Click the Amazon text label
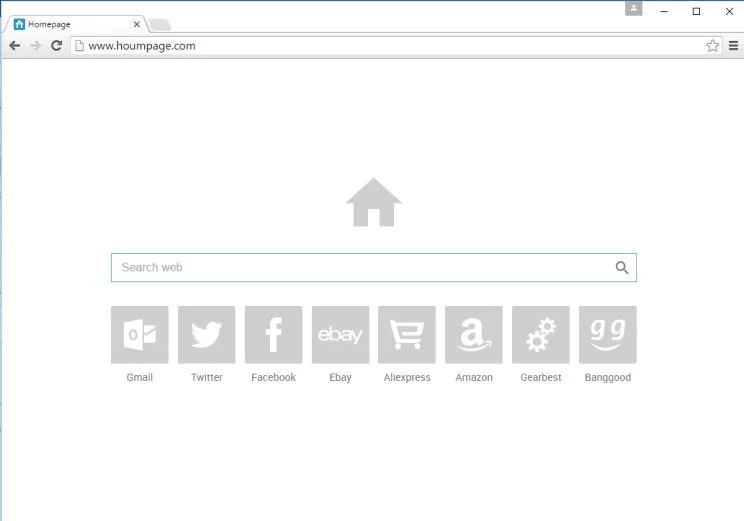 pos(474,377)
